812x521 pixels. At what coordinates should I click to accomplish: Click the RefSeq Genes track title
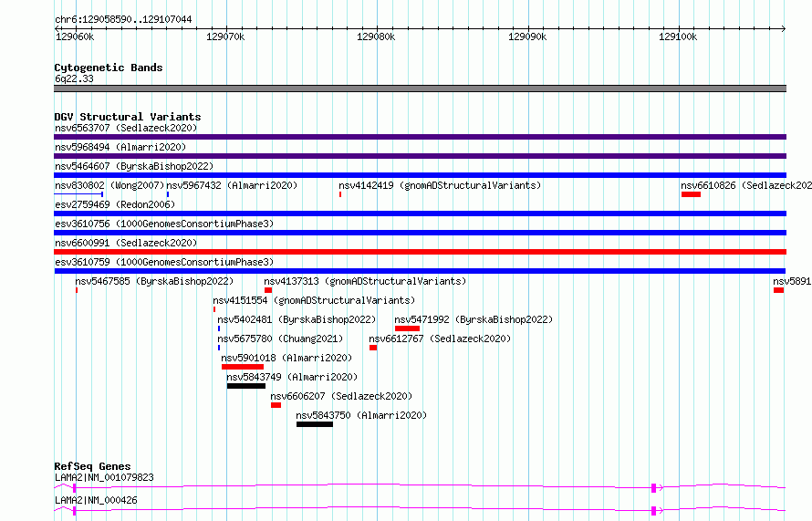pyautogui.click(x=92, y=466)
